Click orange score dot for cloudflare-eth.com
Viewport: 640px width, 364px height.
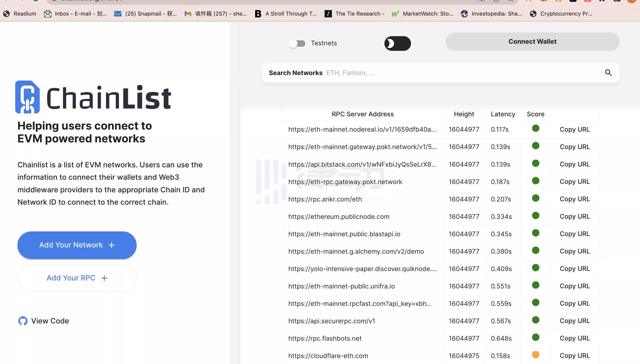coord(536,355)
